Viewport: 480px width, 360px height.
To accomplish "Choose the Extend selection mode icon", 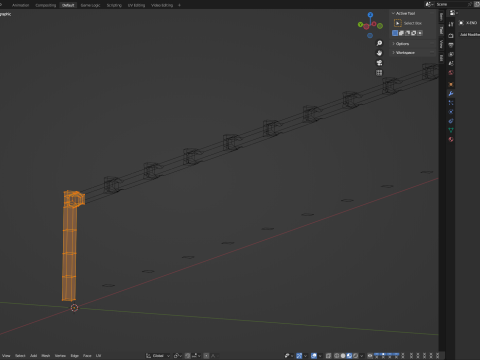I will tap(401, 33).
